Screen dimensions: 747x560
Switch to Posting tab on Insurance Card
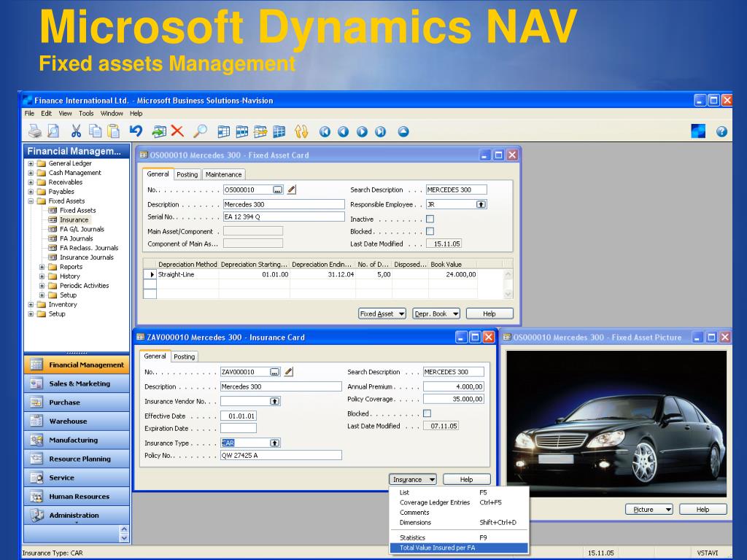(185, 357)
